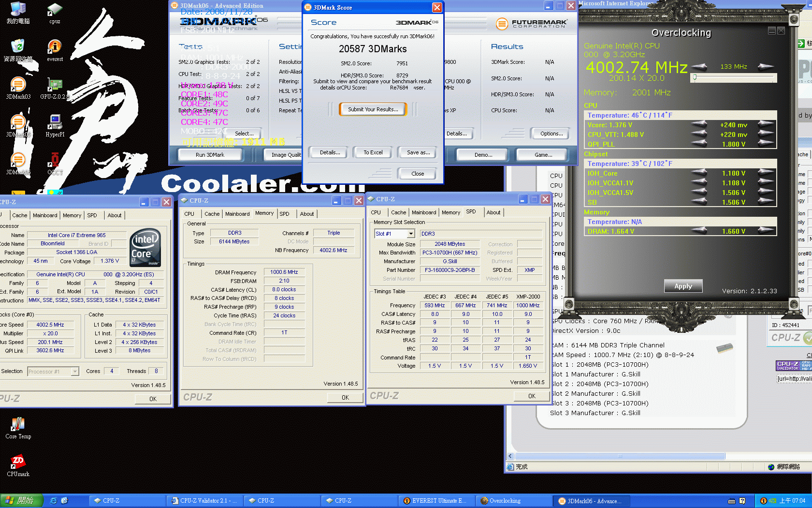812x508 pixels.
Task: Click OK in the CPU-Z SPD window
Action: [x=532, y=396]
